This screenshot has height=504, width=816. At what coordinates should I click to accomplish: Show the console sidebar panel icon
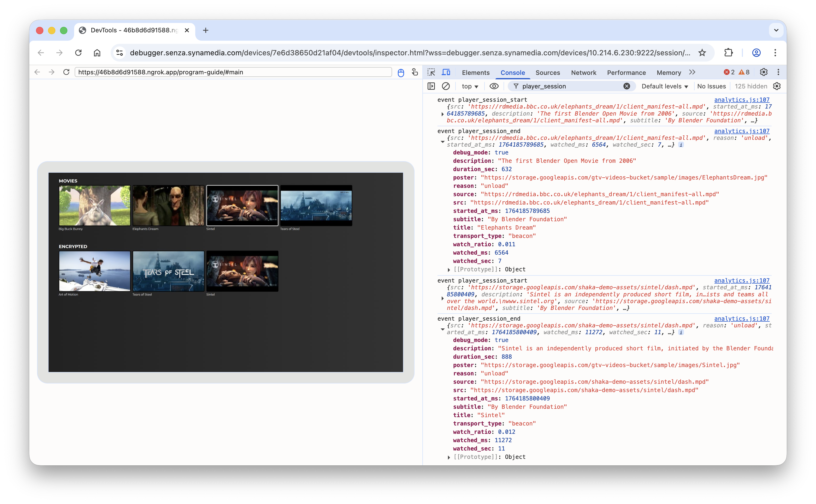point(431,86)
